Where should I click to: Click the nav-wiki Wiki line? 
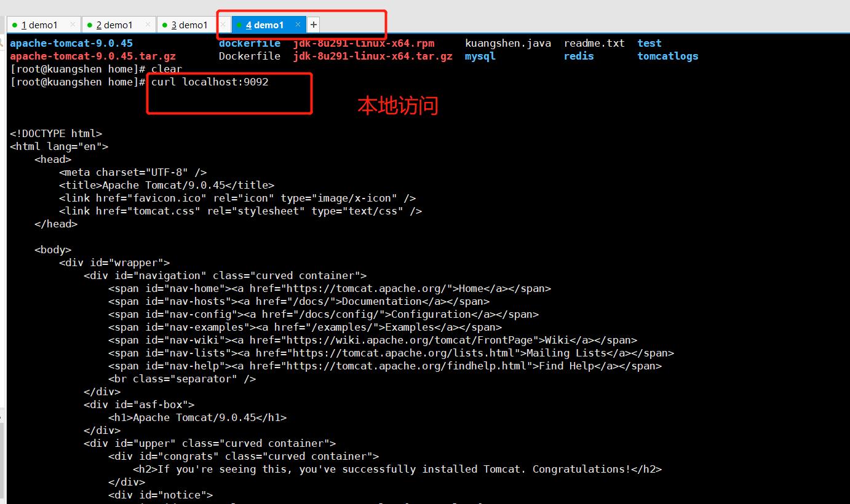(373, 340)
